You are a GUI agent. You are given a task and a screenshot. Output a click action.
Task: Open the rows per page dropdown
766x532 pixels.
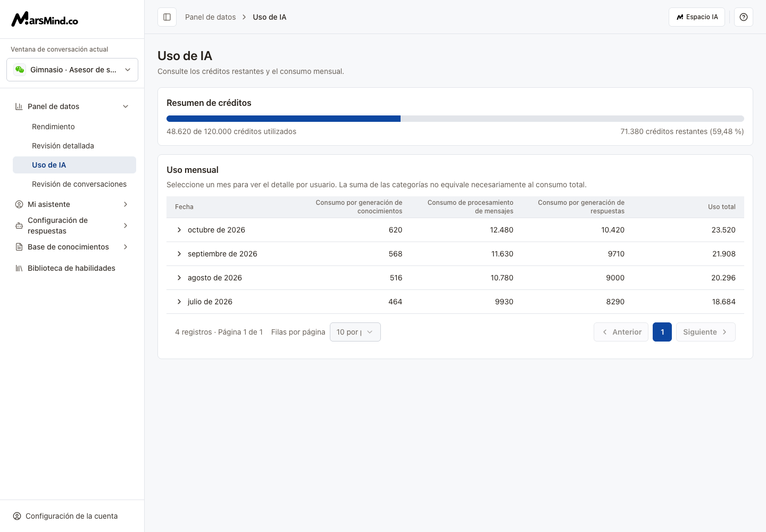click(355, 332)
